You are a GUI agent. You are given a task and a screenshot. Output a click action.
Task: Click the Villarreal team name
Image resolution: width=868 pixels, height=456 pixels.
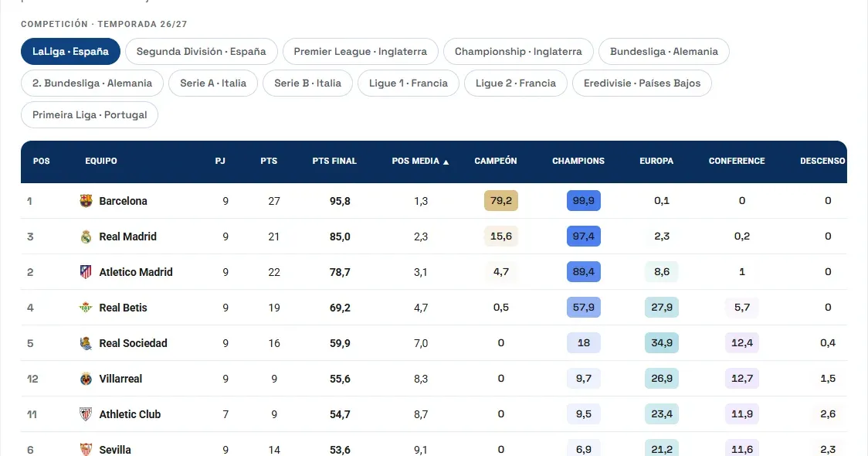(120, 379)
